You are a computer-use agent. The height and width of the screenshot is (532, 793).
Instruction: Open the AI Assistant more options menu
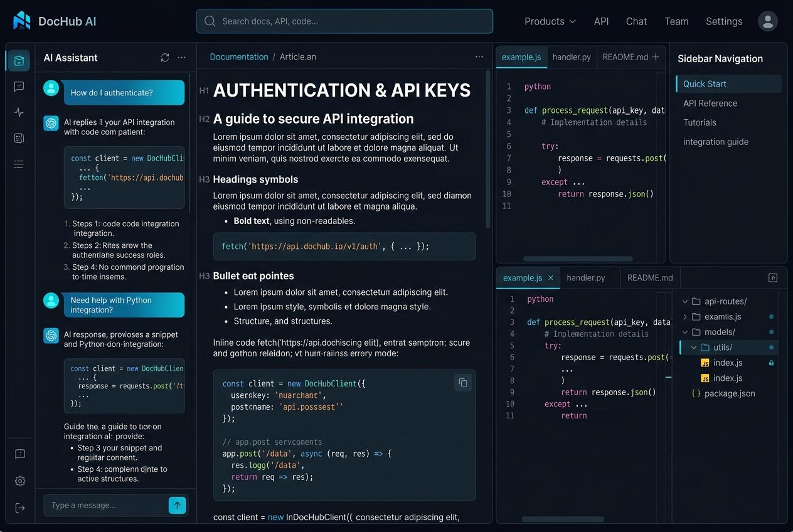182,58
